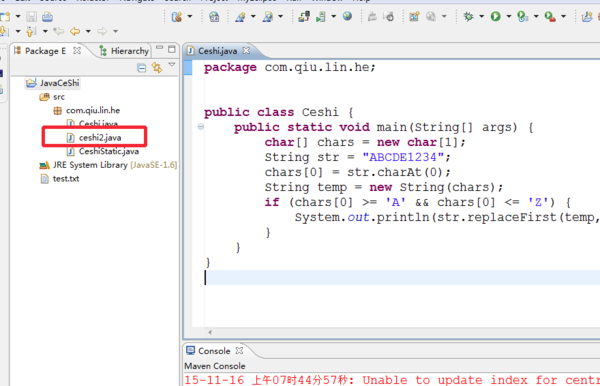Click the Forward navigation arrow icon
This screenshot has width=600, height=386.
tap(102, 31)
